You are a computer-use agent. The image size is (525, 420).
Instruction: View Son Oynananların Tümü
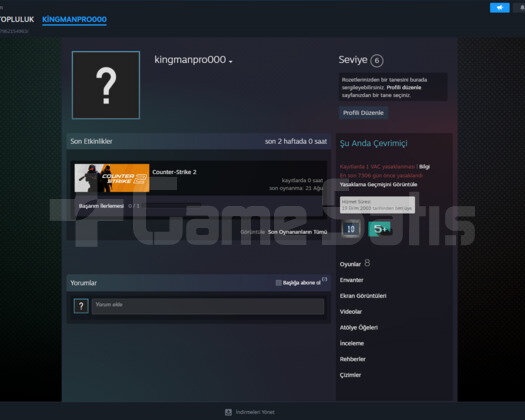click(x=297, y=232)
